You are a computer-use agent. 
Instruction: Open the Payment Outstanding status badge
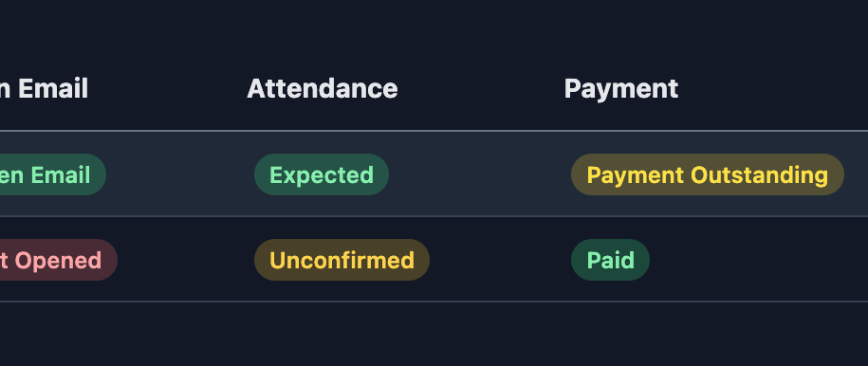point(707,174)
